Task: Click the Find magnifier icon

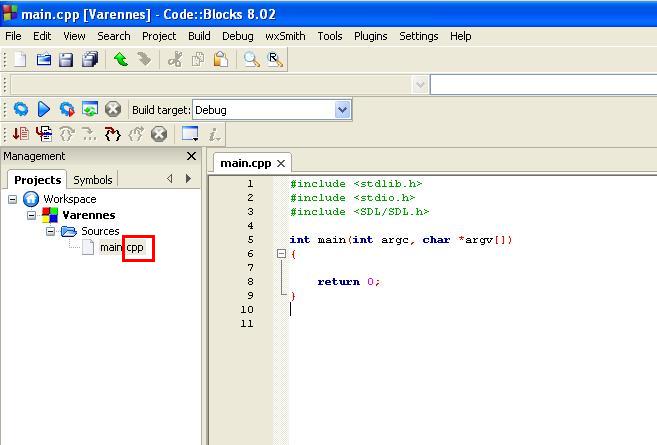Action: [x=251, y=60]
